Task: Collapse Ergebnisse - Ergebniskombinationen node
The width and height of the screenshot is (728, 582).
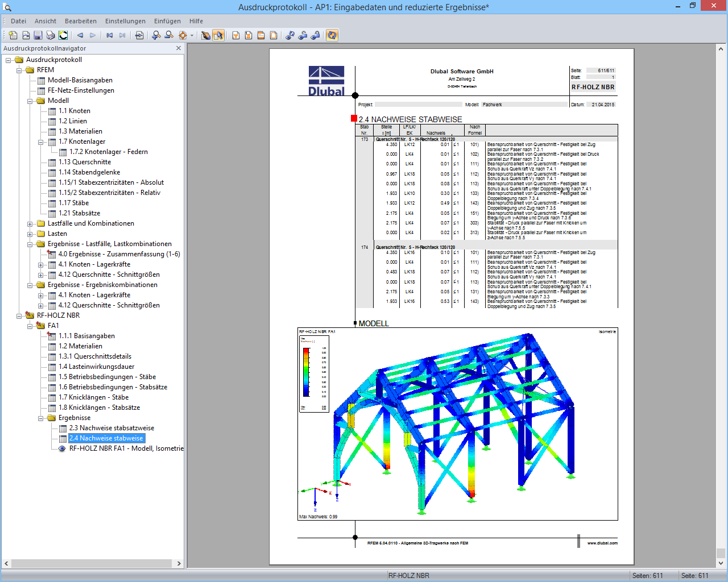Action: pos(30,285)
